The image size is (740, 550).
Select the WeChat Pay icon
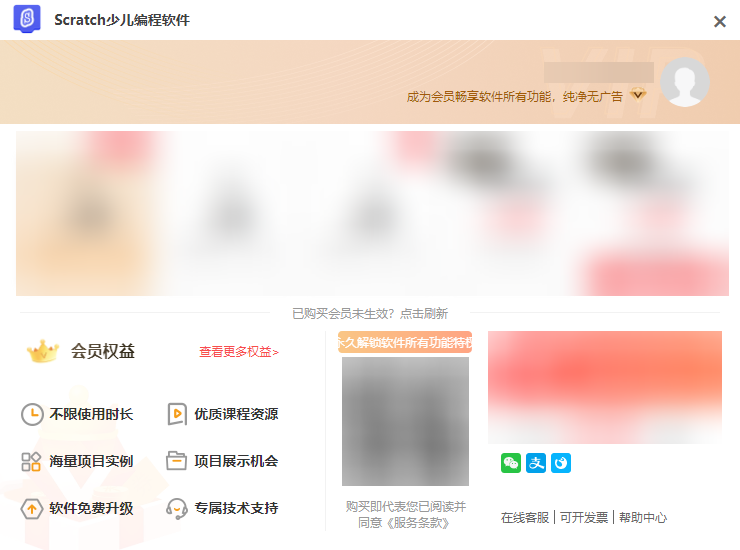pos(511,463)
